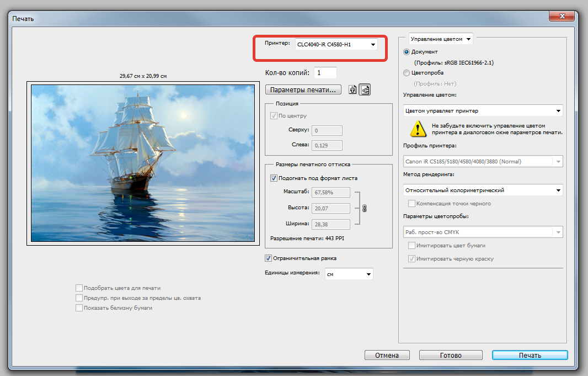Toggle the По центру checkbox
Viewport: 588px width, 376px height.
[274, 115]
